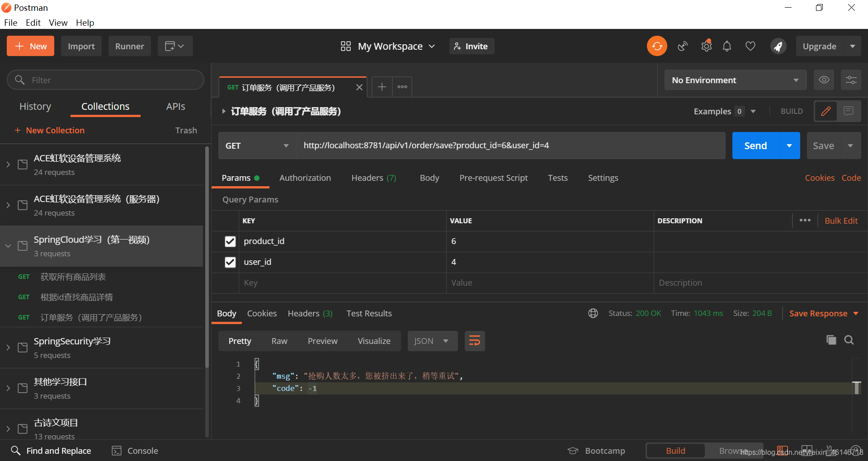Open the View menu
868x461 pixels.
coord(58,23)
